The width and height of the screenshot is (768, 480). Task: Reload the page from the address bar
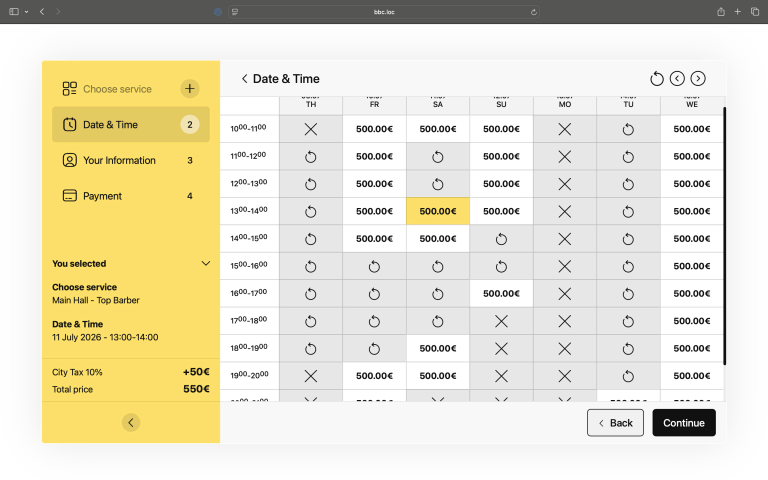tap(533, 12)
